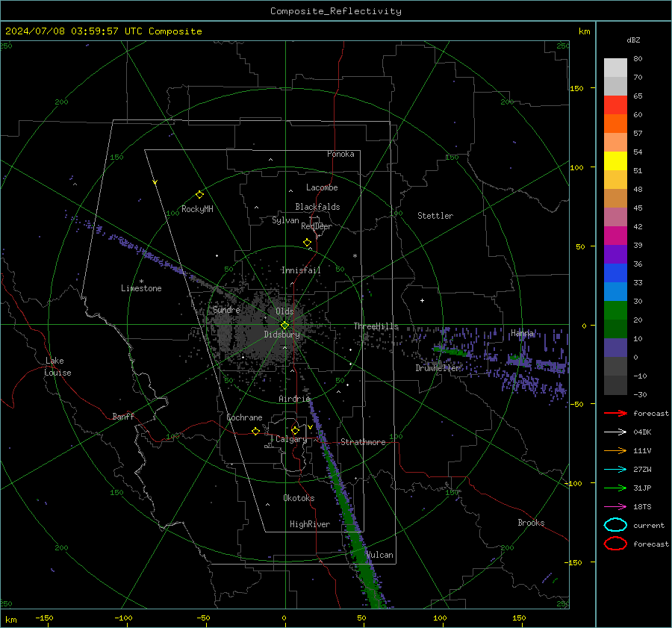Screen dimensions: 672x628
Task: Click the Blackfalds label
Action: [x=317, y=207]
